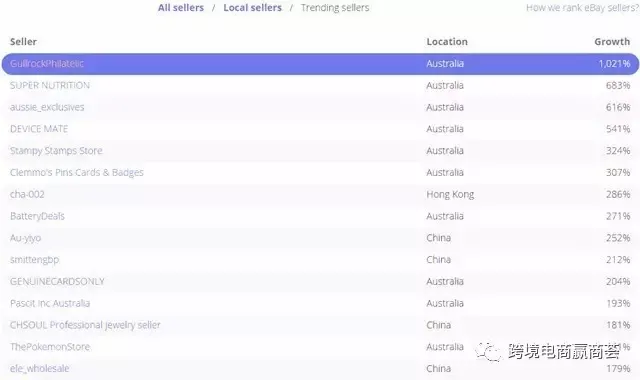
Task: Click the Au-yiyo seller name
Action: (x=25, y=238)
